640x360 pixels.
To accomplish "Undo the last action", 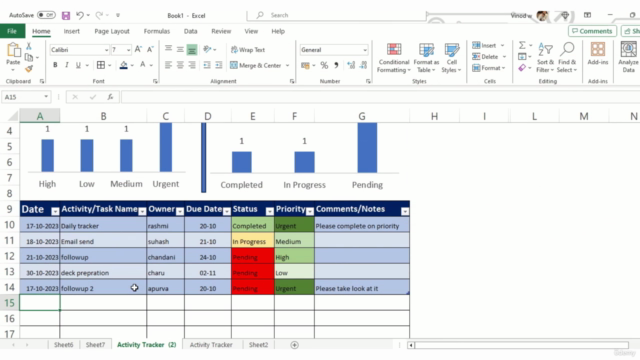I will pos(80,16).
